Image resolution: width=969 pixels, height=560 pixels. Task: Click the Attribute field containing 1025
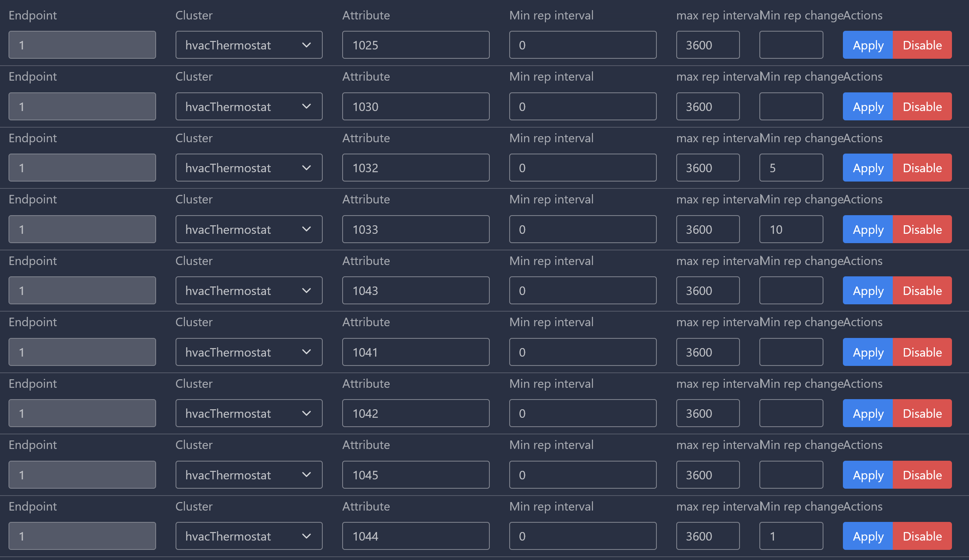click(416, 45)
